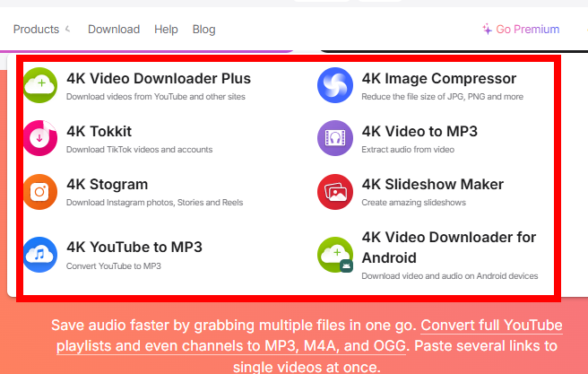Collapse the Products menu chevron
Screen dimensions: 588x374
pos(68,29)
